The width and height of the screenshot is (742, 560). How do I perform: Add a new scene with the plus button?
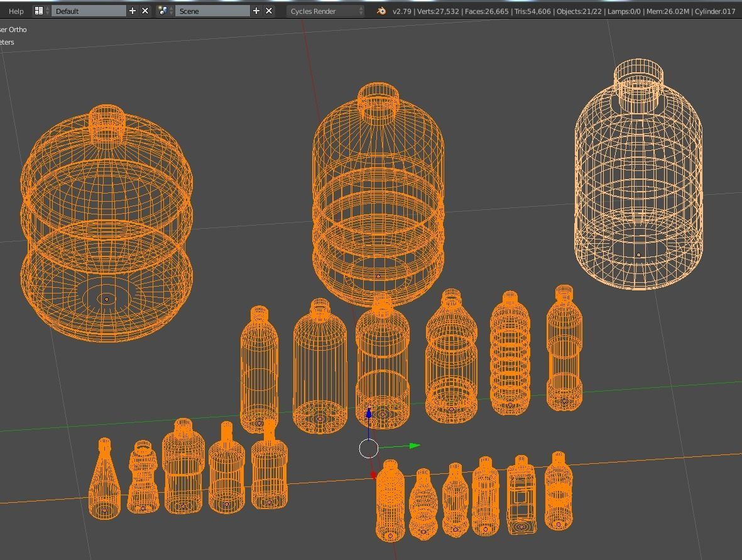click(x=255, y=11)
